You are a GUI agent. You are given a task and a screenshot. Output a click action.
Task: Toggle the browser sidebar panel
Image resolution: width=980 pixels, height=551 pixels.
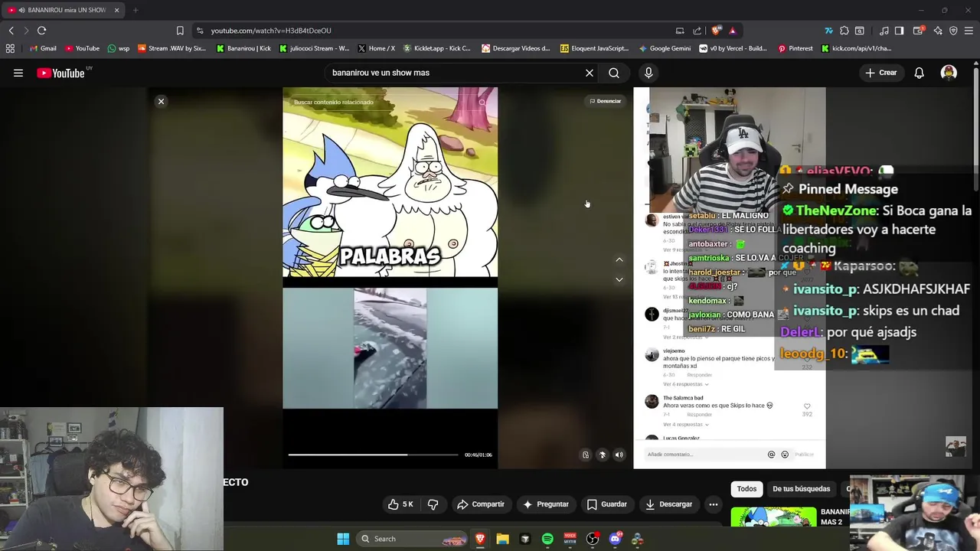click(x=900, y=31)
